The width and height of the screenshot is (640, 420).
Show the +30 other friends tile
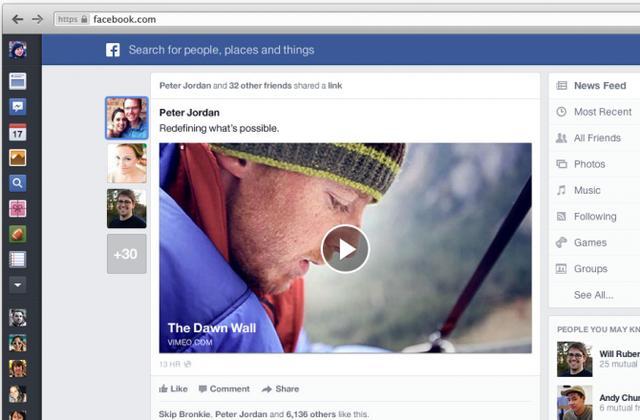(127, 254)
